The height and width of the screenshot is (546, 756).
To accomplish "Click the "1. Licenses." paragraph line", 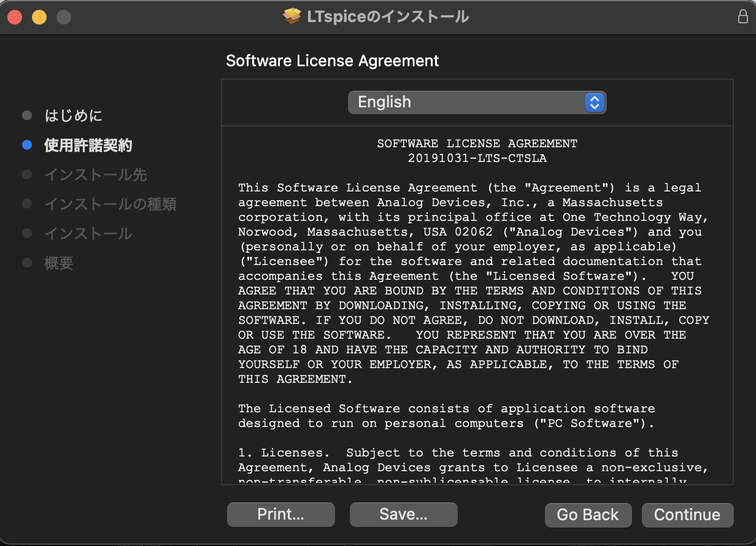I will tap(458, 453).
